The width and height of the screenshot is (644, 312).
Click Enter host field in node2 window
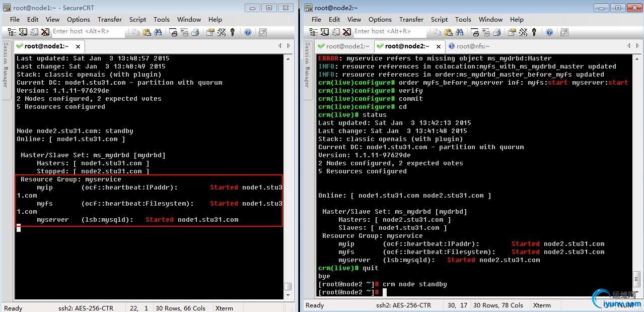click(x=390, y=31)
